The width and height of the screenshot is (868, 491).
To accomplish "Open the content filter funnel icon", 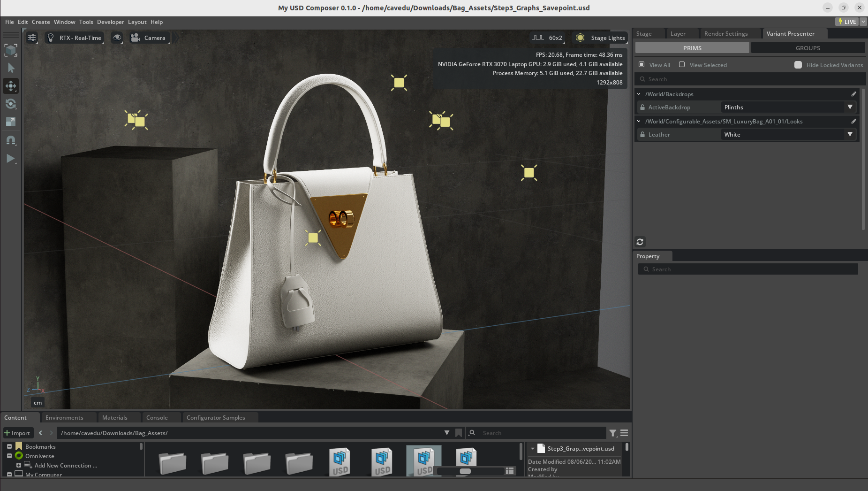I will pos(612,433).
